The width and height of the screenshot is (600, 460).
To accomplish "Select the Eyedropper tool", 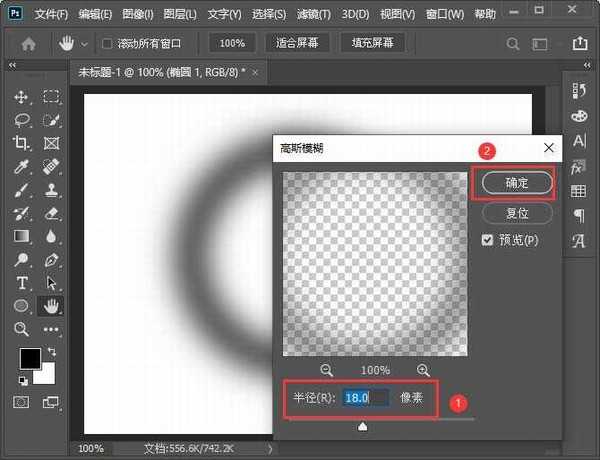I will pos(21,167).
